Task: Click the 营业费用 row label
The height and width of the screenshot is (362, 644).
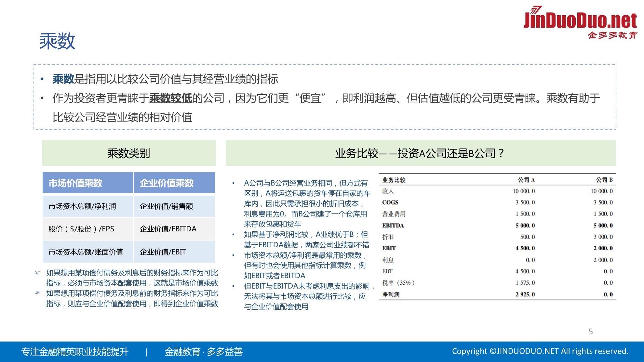Action: tap(394, 214)
